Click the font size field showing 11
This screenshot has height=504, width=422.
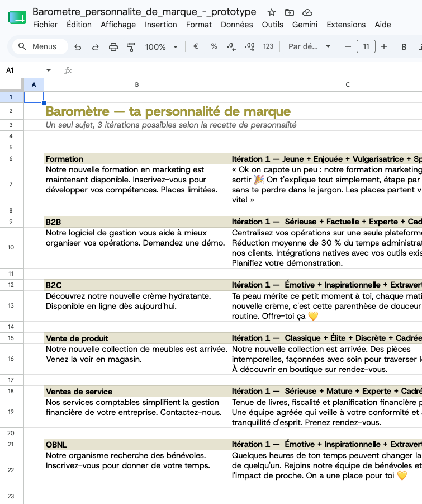366,46
